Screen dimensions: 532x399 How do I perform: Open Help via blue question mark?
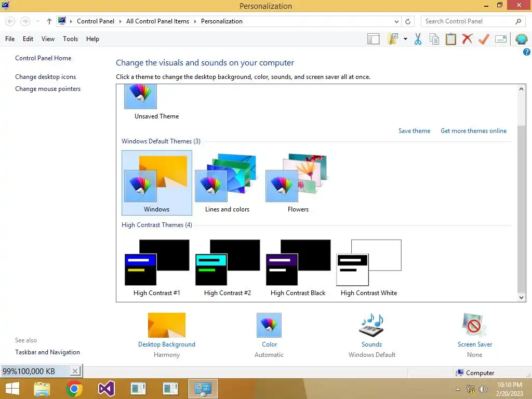(527, 52)
